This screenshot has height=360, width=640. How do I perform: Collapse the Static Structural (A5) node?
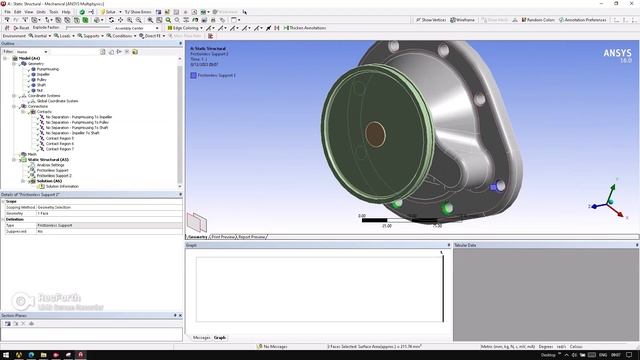14,160
